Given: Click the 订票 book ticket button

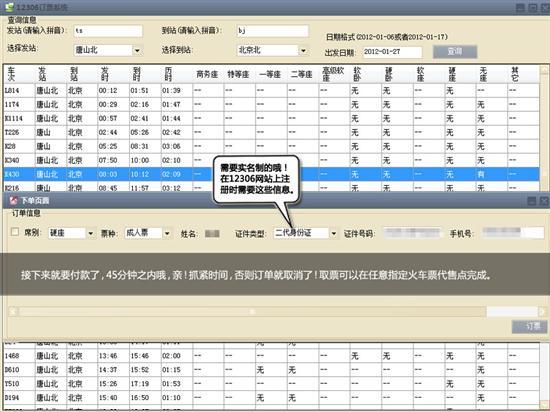Looking at the screenshot, I should click(x=530, y=327).
